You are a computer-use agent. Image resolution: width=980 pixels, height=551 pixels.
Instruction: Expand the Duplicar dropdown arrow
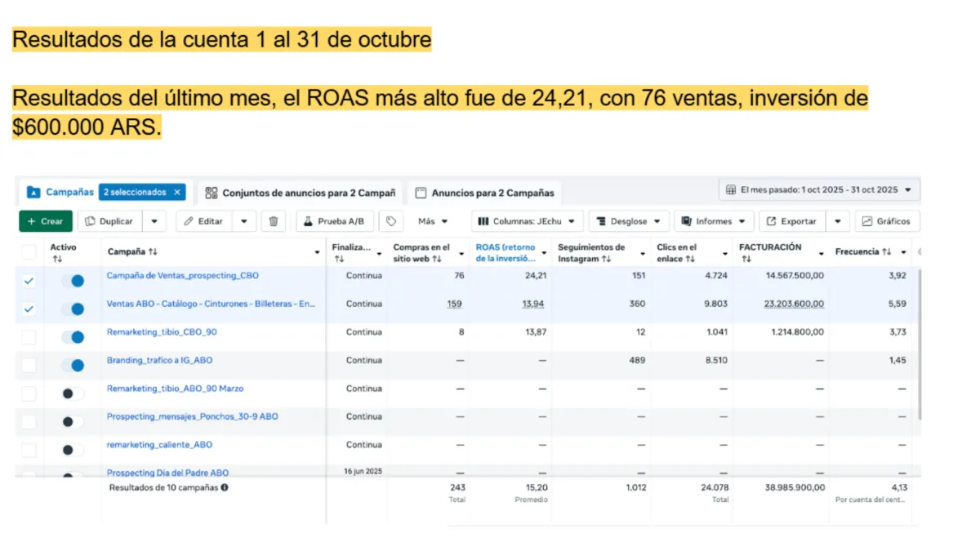pos(156,221)
